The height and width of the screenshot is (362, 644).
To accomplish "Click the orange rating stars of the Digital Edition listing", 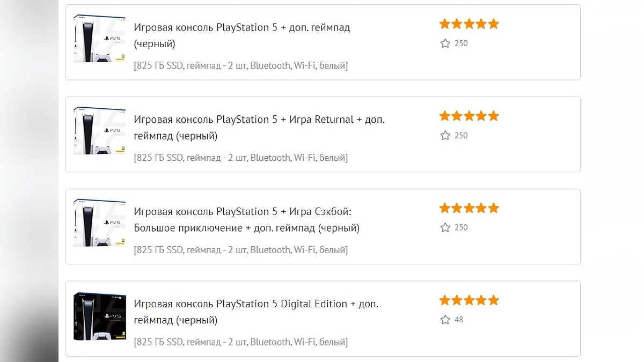I will [x=469, y=301].
